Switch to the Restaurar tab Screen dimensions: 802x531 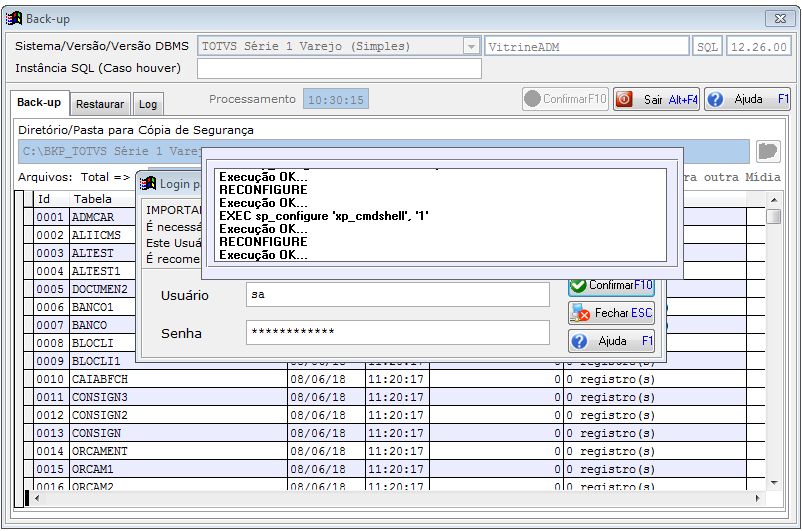[100, 104]
